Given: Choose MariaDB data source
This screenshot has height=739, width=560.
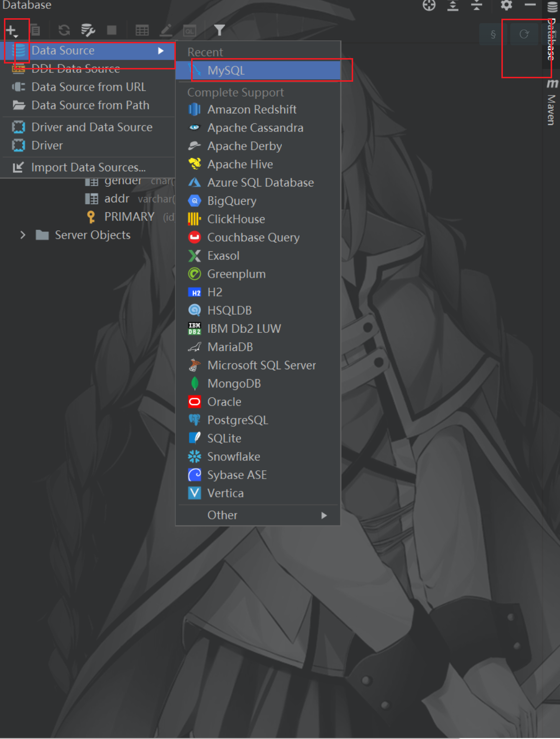Looking at the screenshot, I should (258, 347).
